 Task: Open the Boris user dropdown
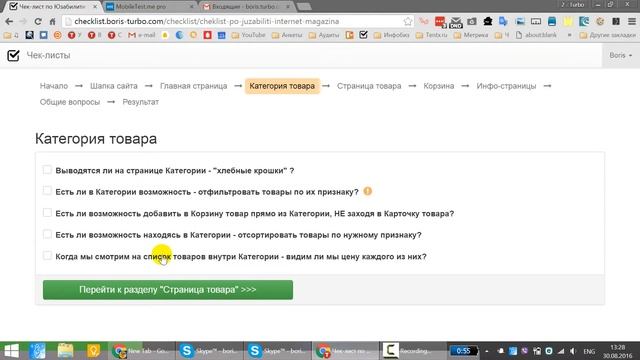click(620, 55)
